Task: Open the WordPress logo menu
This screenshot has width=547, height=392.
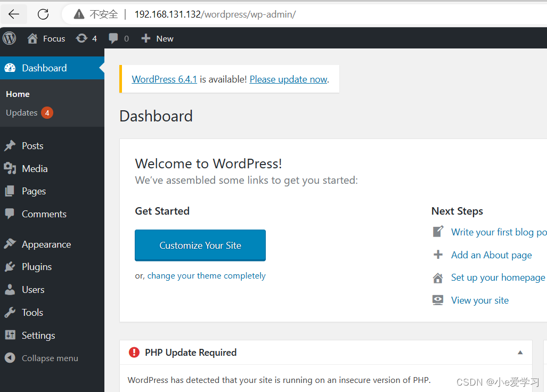Action: (x=10, y=38)
